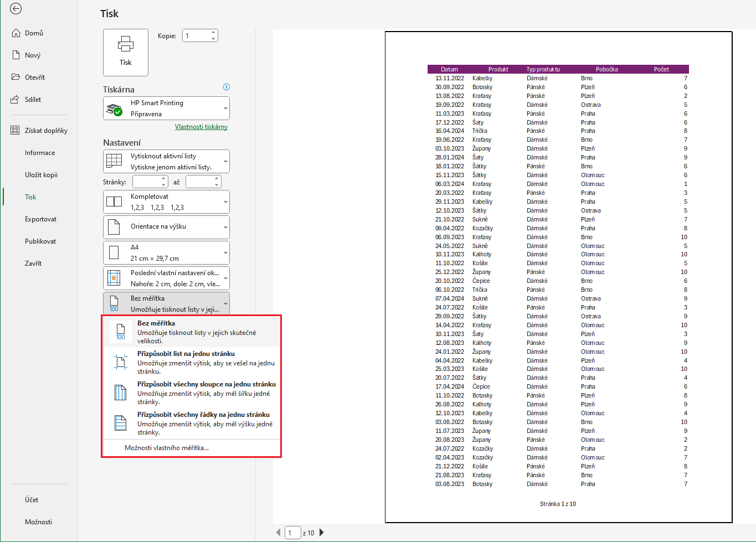This screenshot has height=542, width=756.
Task: Click the back arrow icon
Action: pyautogui.click(x=16, y=9)
